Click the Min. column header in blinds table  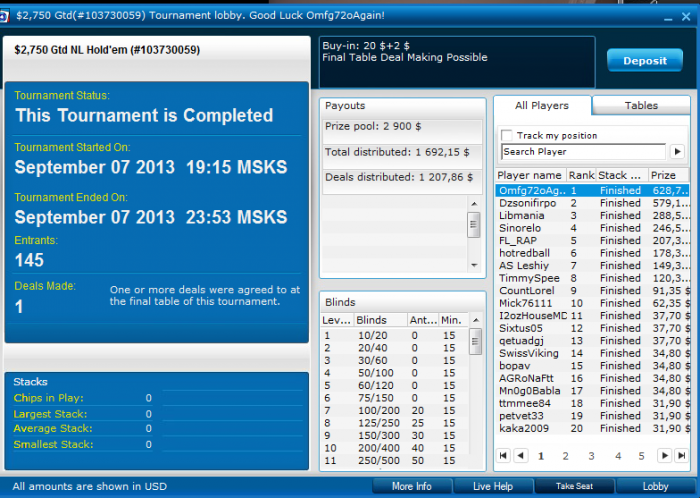coord(453,320)
